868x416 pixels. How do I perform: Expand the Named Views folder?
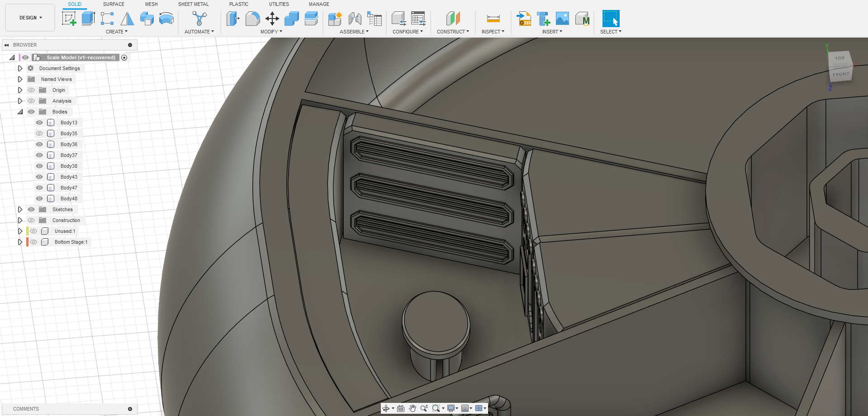20,79
